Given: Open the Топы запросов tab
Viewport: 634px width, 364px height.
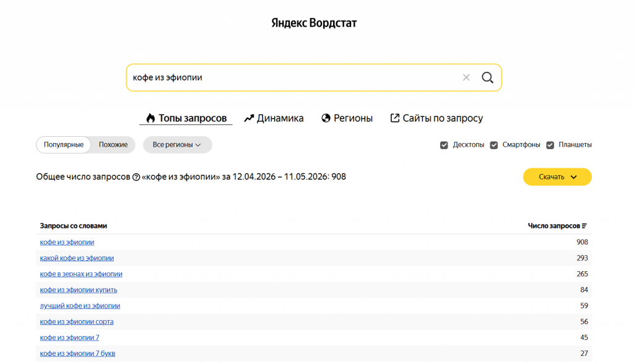Looking at the screenshot, I should point(186,118).
